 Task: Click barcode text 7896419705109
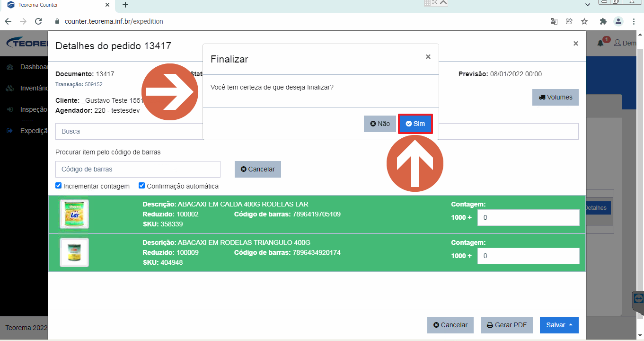point(317,214)
